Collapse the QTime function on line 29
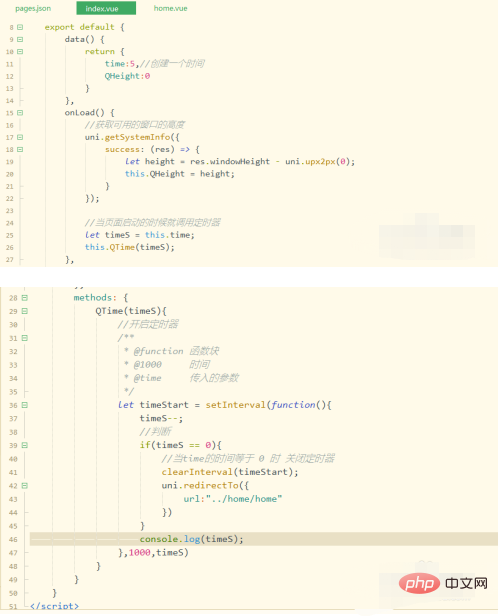 pos(25,311)
